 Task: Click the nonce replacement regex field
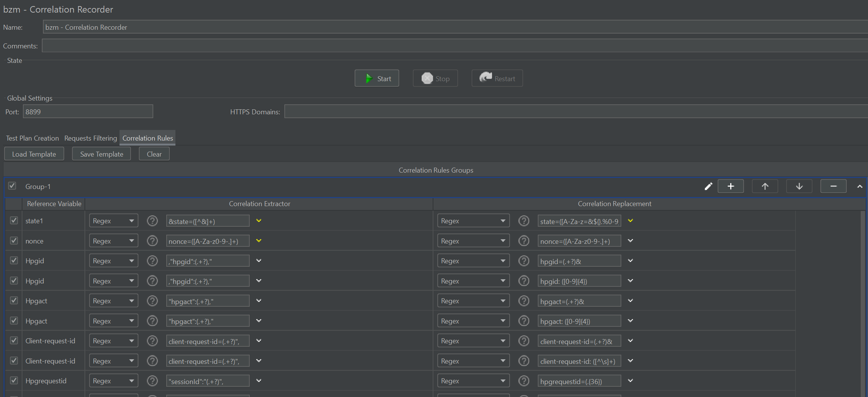pyautogui.click(x=580, y=241)
